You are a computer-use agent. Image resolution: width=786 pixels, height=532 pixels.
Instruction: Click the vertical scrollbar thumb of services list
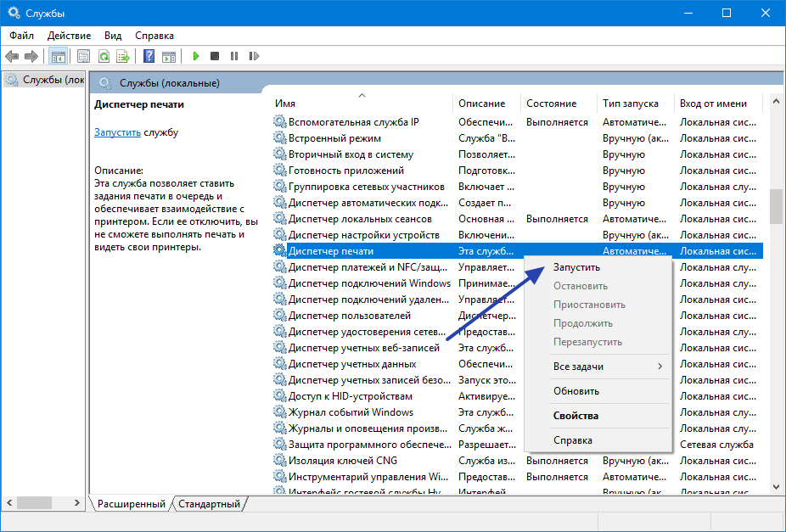776,206
